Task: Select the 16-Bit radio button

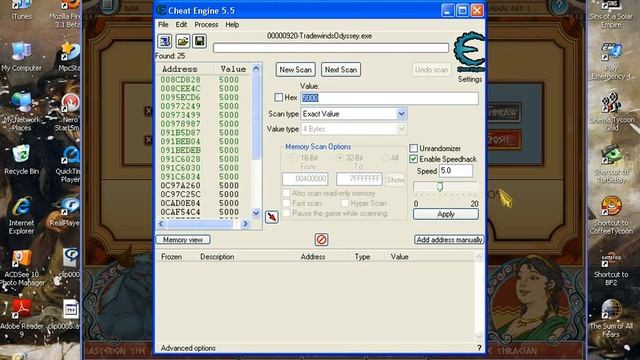Action: point(294,158)
